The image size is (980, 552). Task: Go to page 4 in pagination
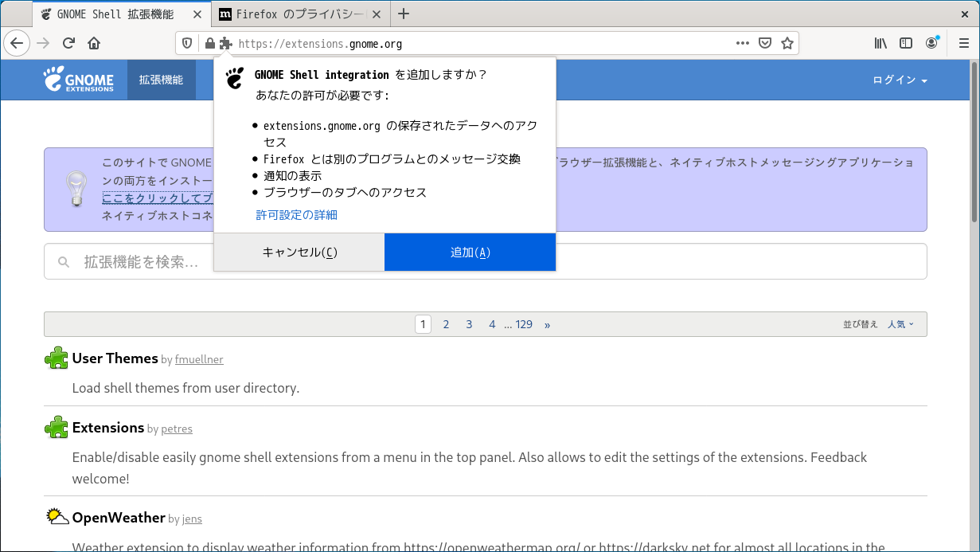coord(492,324)
